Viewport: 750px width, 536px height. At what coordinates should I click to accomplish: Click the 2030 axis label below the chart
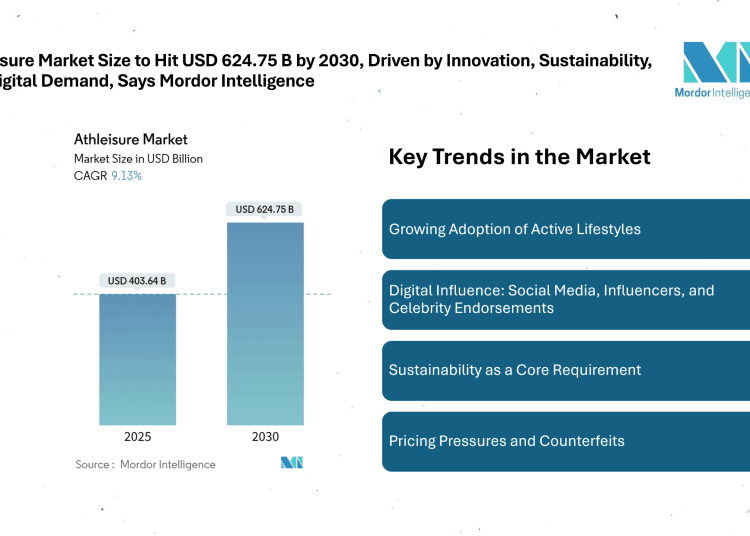[x=265, y=437]
